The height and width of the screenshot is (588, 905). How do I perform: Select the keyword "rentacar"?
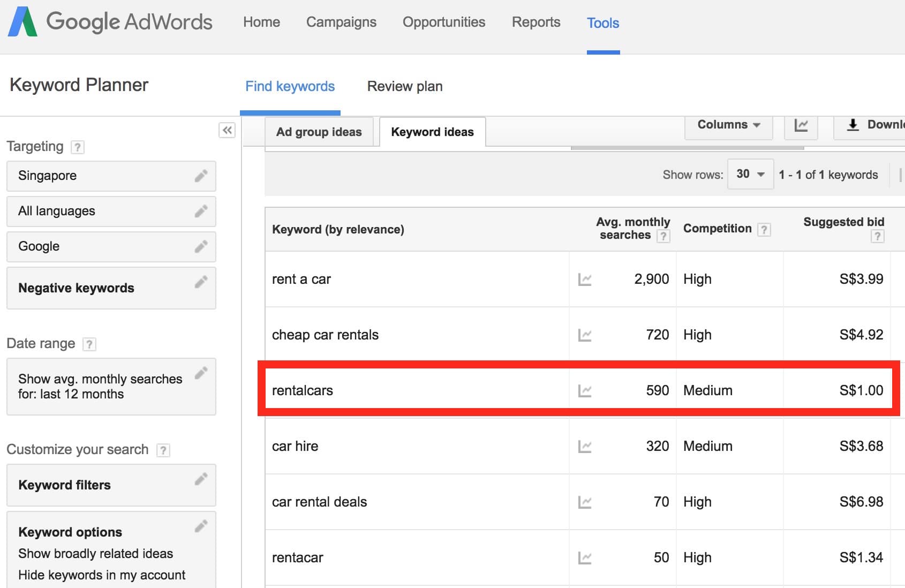pyautogui.click(x=298, y=558)
